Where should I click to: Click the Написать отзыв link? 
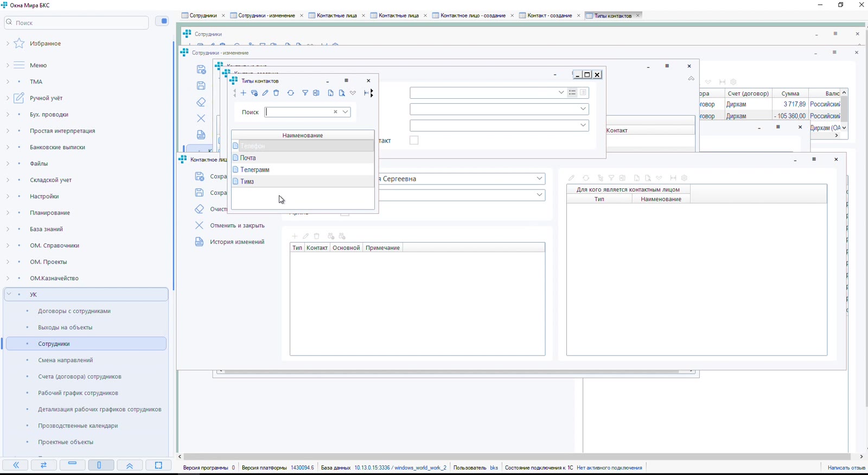click(x=846, y=467)
